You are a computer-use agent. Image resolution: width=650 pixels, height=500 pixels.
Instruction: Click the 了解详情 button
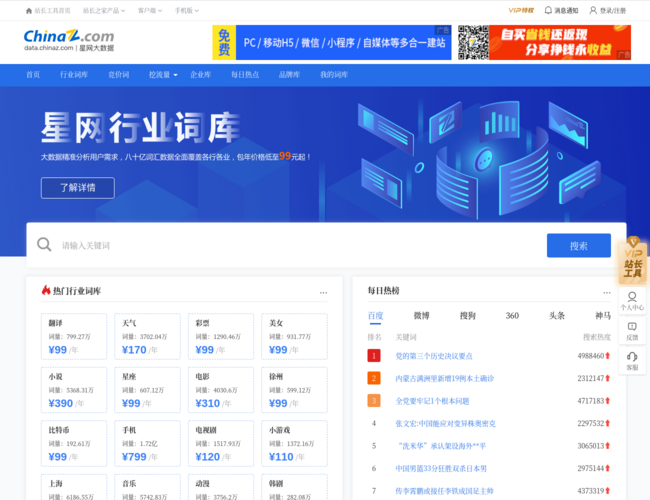[x=78, y=188]
